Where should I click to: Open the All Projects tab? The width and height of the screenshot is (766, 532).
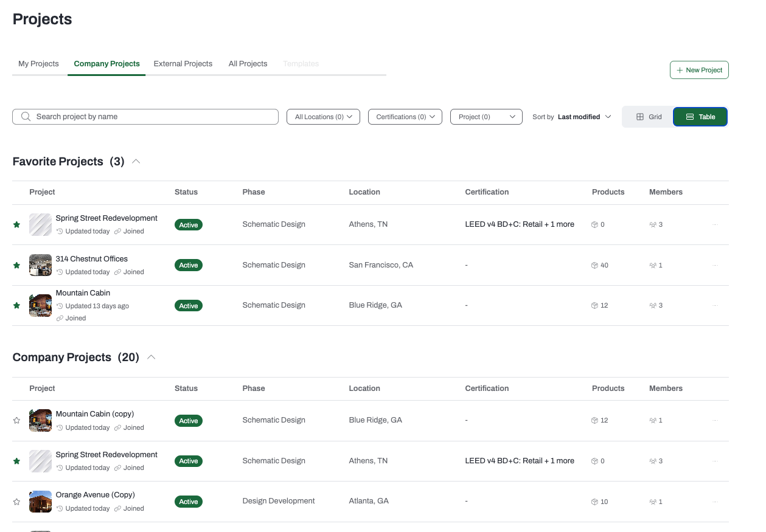click(248, 64)
